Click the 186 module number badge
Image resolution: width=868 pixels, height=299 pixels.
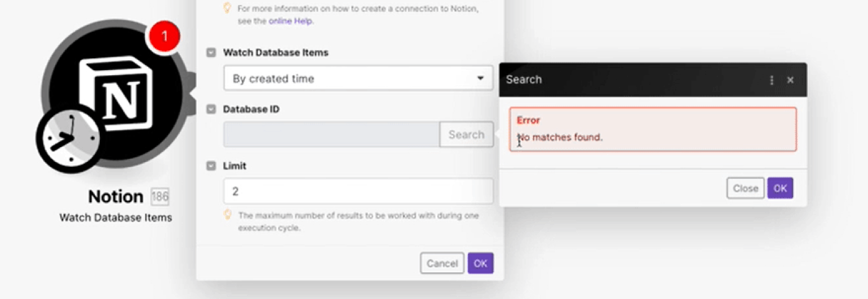[160, 197]
